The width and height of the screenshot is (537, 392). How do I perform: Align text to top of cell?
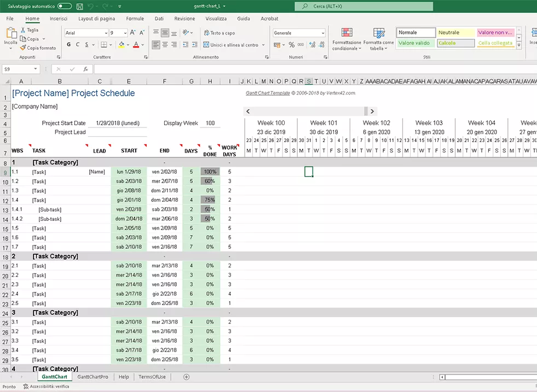coord(156,33)
